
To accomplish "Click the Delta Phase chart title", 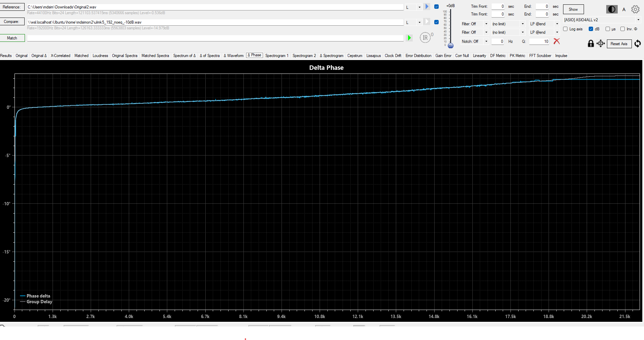I will click(x=326, y=67).
